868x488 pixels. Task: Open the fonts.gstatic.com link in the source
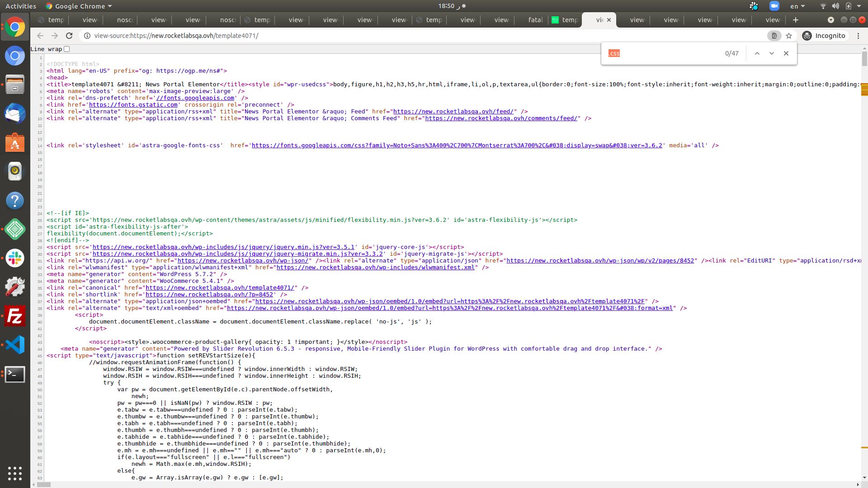(x=133, y=104)
